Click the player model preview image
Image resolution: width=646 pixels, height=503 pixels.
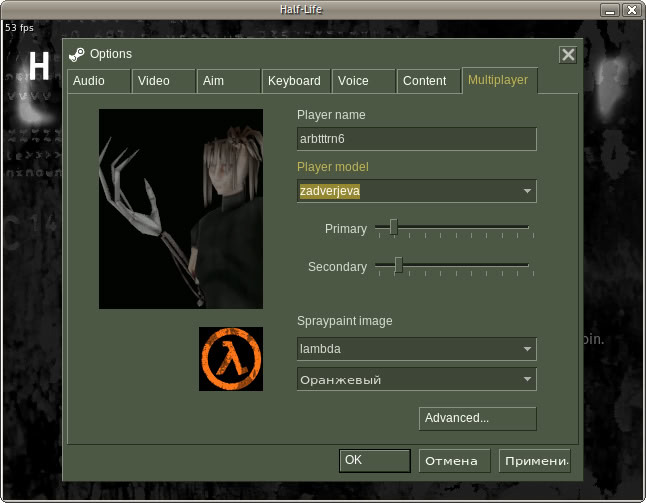click(181, 209)
